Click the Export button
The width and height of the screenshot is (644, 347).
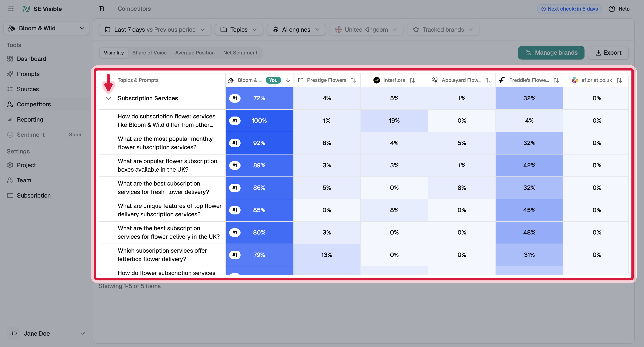pos(608,53)
